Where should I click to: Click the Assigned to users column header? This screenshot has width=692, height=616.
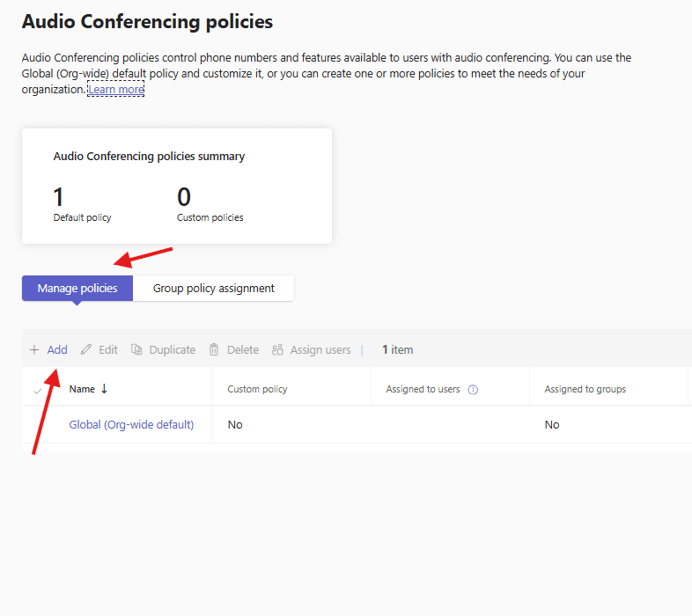click(423, 389)
